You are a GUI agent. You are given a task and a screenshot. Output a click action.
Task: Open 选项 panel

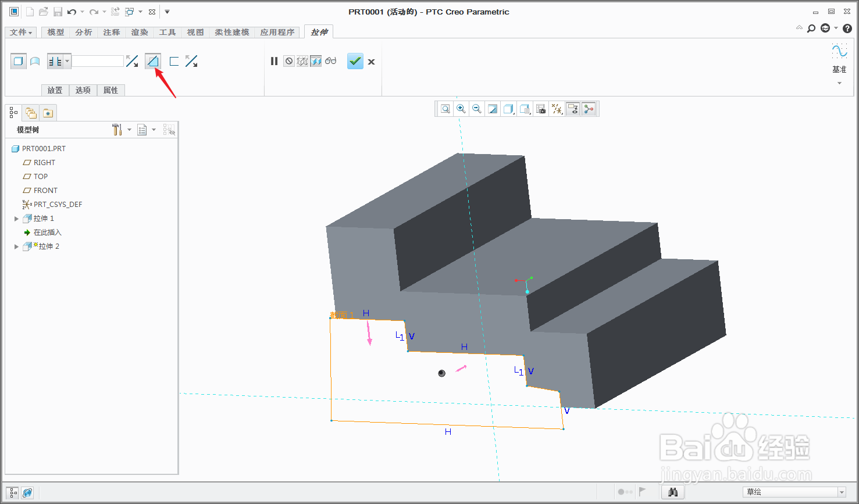(x=83, y=90)
